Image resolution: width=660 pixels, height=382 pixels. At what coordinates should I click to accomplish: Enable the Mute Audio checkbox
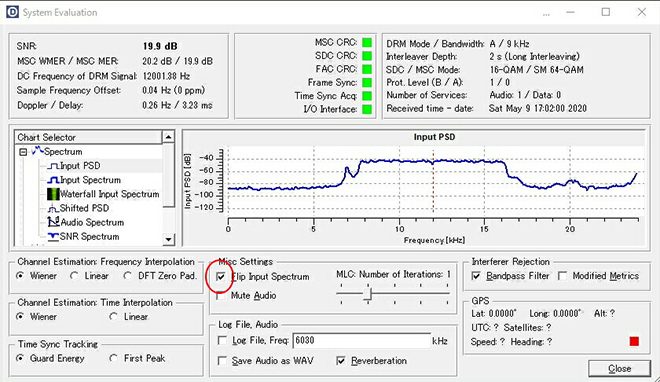pyautogui.click(x=221, y=296)
